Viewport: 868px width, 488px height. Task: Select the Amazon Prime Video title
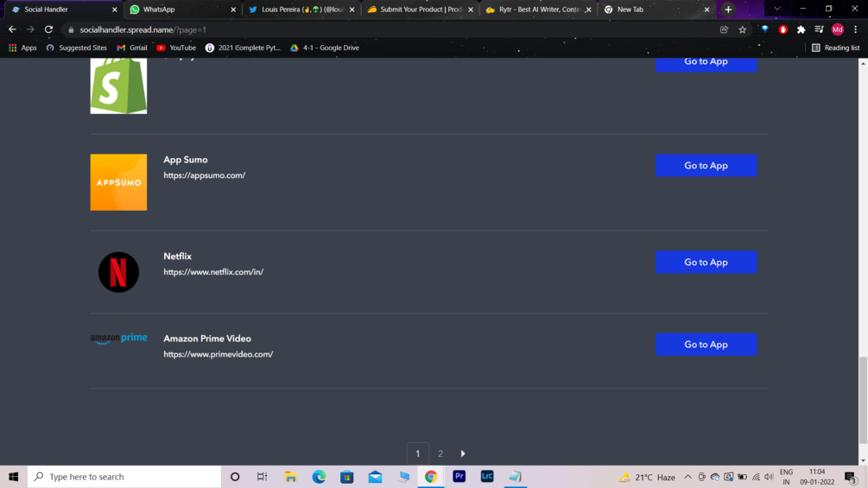click(207, 339)
